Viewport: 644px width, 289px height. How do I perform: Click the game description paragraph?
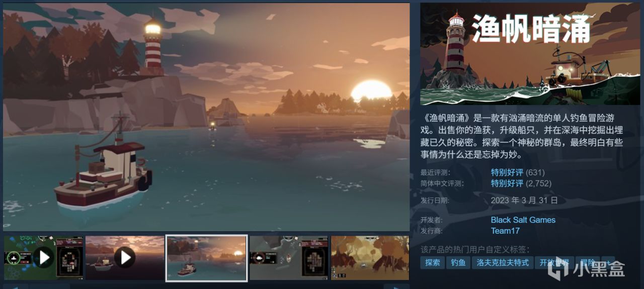point(522,136)
